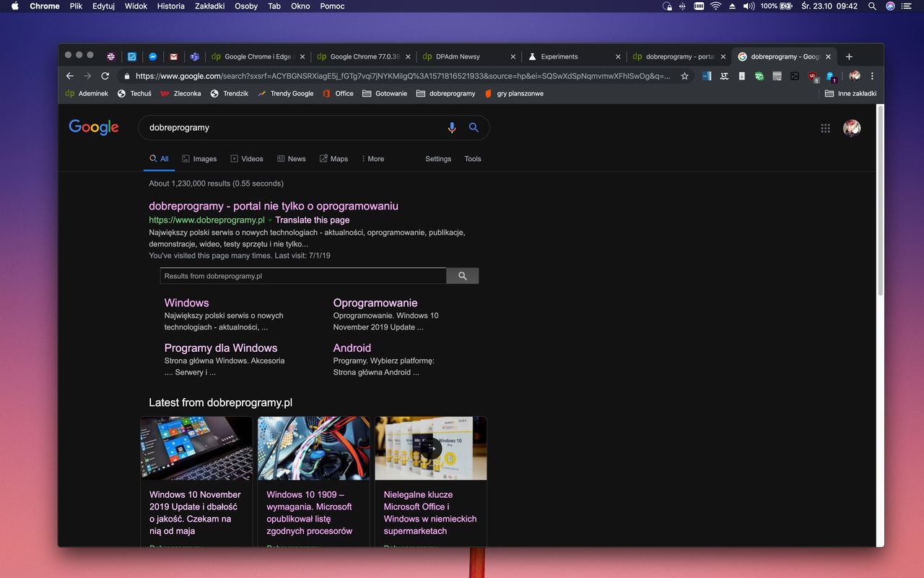Open the Zakładki menu in menu bar
Viewport: 924px width, 578px height.
209,6
